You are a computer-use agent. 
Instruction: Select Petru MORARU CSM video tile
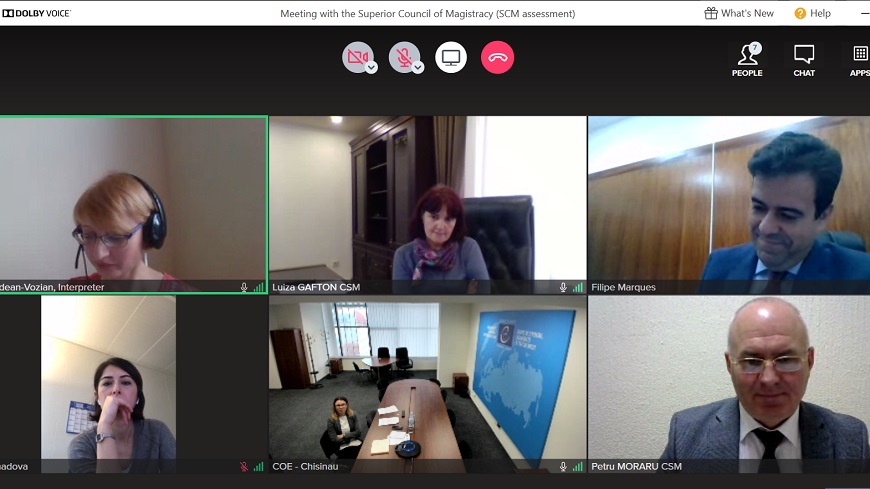729,384
